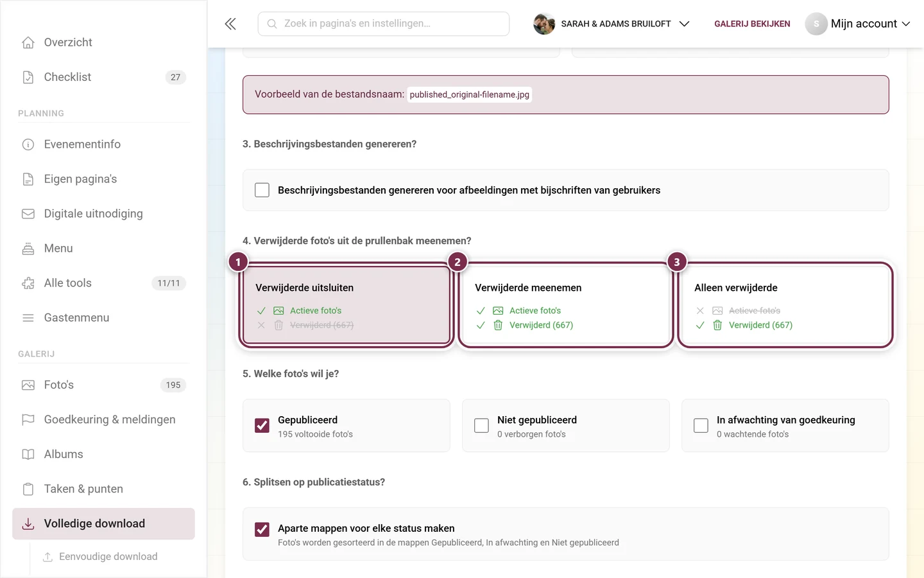
Task: Select the Verwijderde meenemen option
Action: click(x=566, y=305)
